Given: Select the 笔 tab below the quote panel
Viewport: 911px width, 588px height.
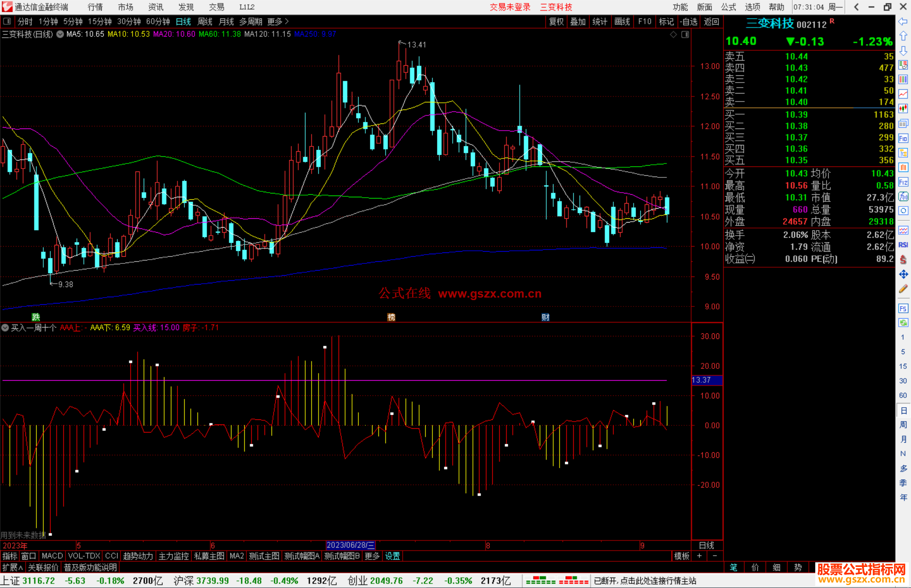Looking at the screenshot, I should [x=734, y=567].
